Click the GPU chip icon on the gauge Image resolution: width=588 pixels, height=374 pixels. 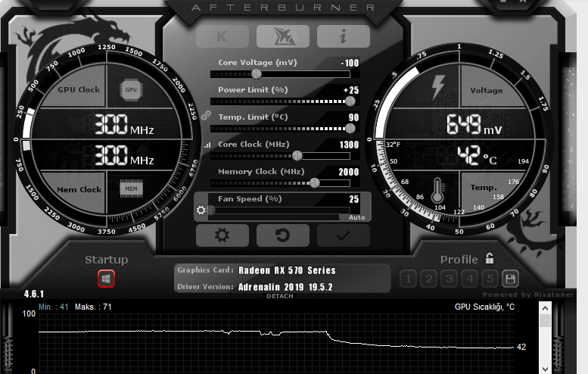(x=131, y=89)
